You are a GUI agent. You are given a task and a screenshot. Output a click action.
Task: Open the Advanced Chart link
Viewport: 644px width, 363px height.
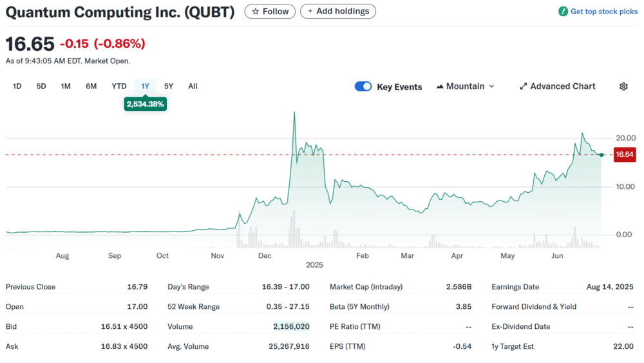pyautogui.click(x=557, y=86)
